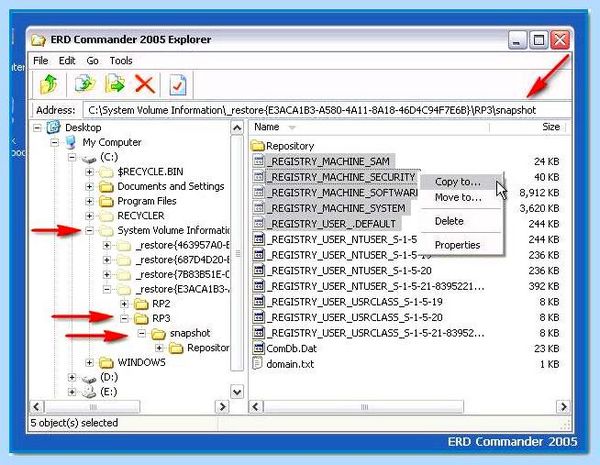The height and width of the screenshot is (465, 600).
Task: Select the _REGISTRY_MACHINE_SYSTEM file
Action: click(336, 208)
